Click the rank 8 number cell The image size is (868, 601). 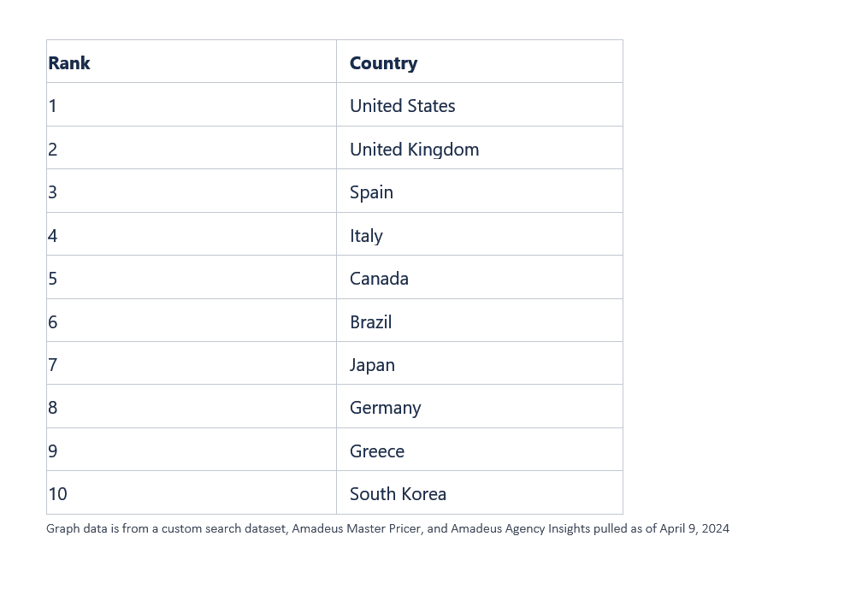(x=53, y=408)
